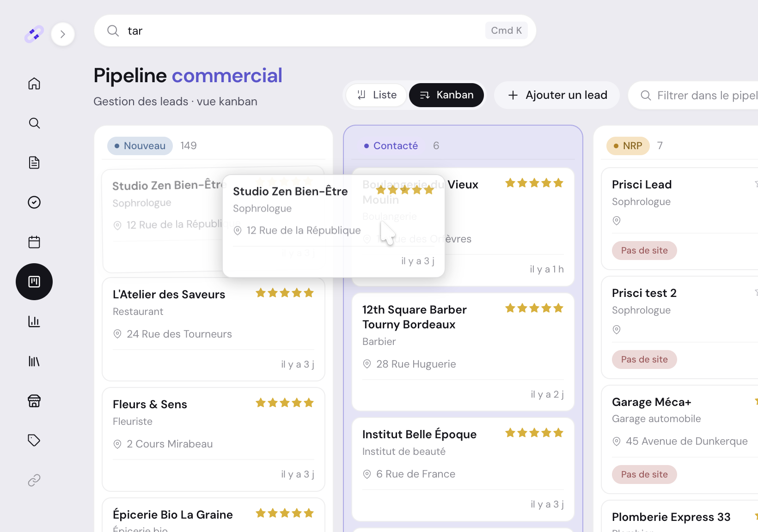Click the Cmd K shortcut badge

click(x=507, y=30)
